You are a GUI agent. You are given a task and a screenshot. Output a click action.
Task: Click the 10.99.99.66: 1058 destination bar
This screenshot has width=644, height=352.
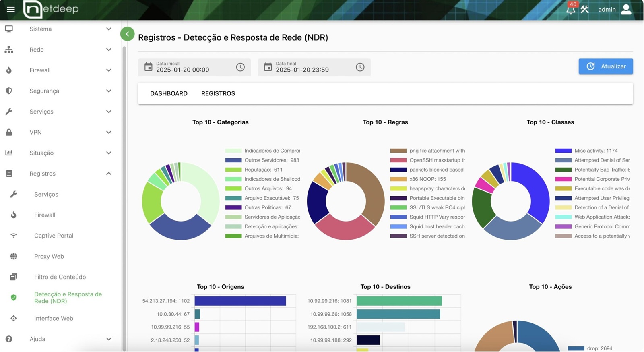click(x=398, y=314)
